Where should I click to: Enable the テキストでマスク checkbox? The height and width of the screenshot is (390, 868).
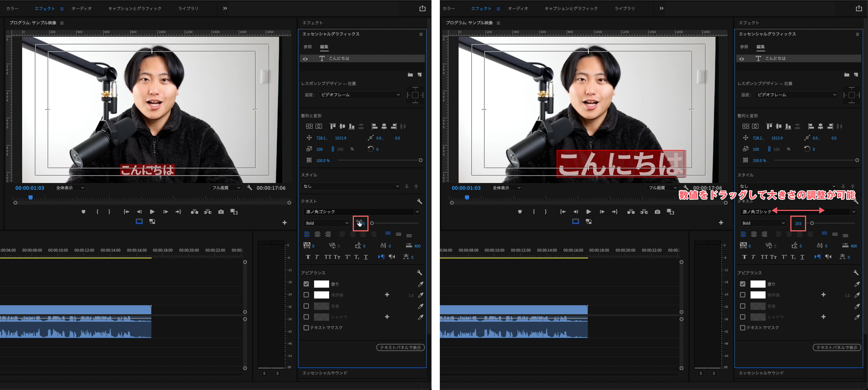[306, 328]
